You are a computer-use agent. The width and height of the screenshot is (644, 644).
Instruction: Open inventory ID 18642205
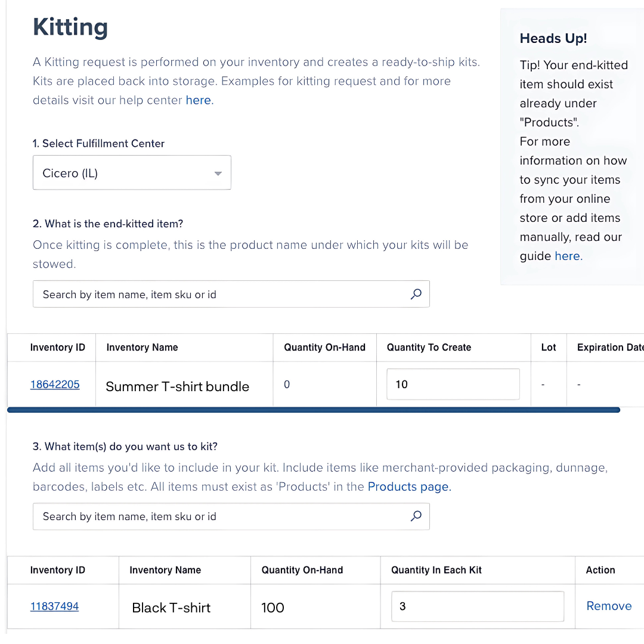[x=55, y=385]
